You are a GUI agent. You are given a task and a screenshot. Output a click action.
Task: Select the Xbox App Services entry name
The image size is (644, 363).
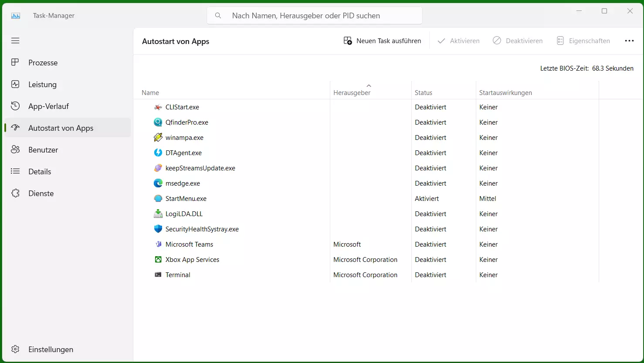point(192,259)
